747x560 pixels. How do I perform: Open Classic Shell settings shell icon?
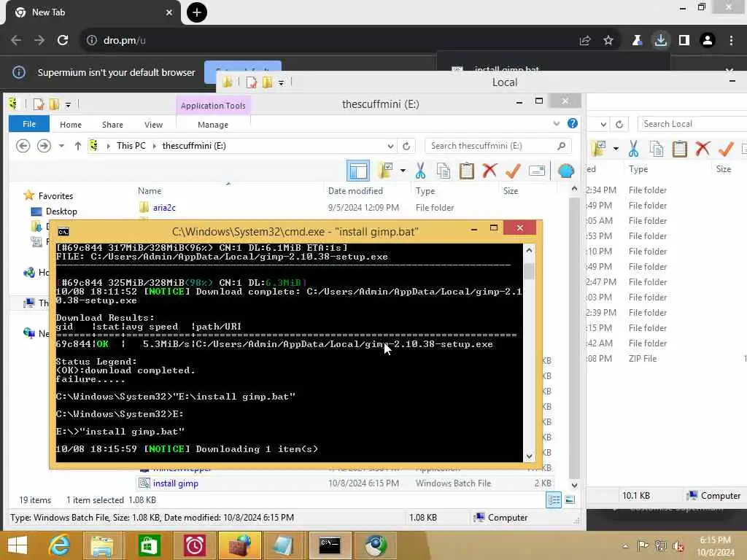point(566,171)
